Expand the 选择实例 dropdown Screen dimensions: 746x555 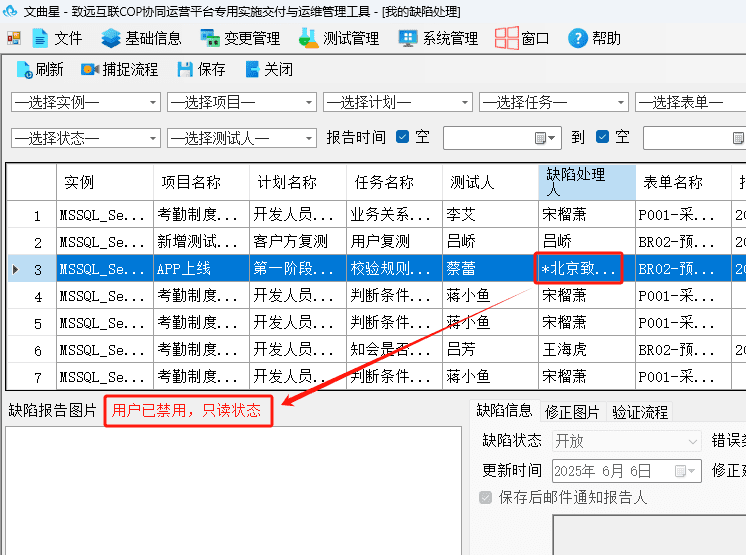[x=153, y=102]
